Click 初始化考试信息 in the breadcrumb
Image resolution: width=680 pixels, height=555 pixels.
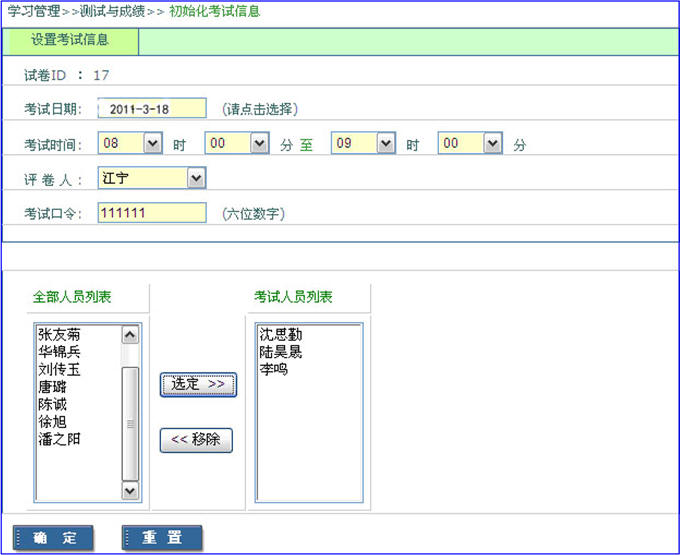coord(215,11)
